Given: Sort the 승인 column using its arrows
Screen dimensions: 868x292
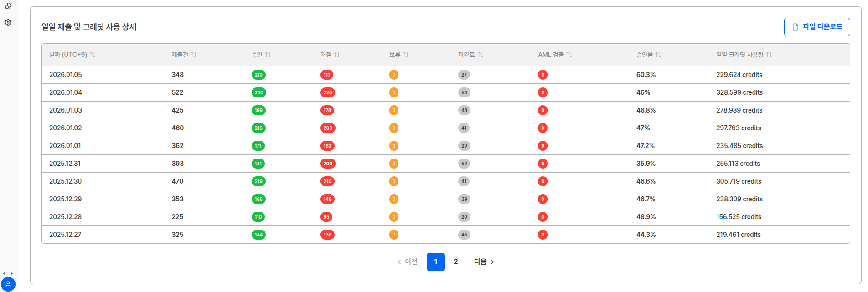Looking at the screenshot, I should (x=268, y=55).
